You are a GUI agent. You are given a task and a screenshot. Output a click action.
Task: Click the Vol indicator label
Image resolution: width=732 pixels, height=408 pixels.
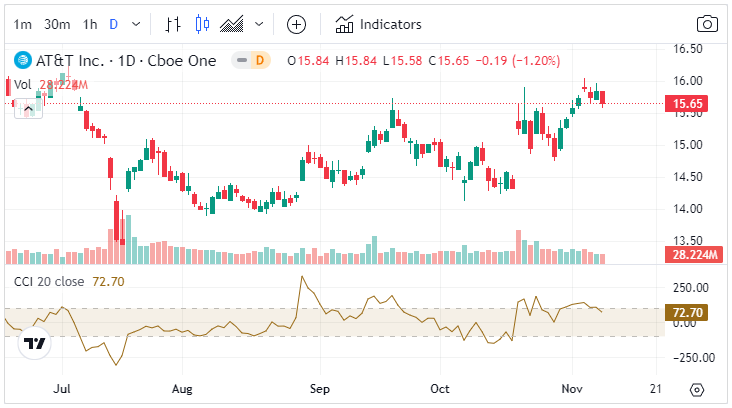pos(22,84)
